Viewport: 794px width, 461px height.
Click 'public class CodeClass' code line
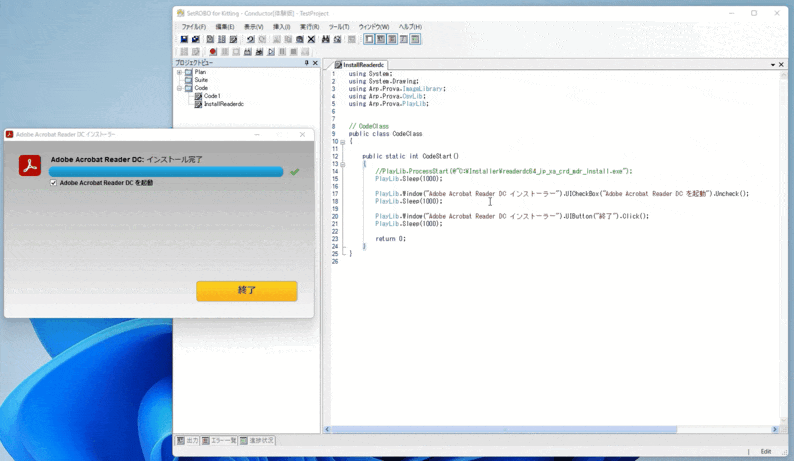click(385, 134)
